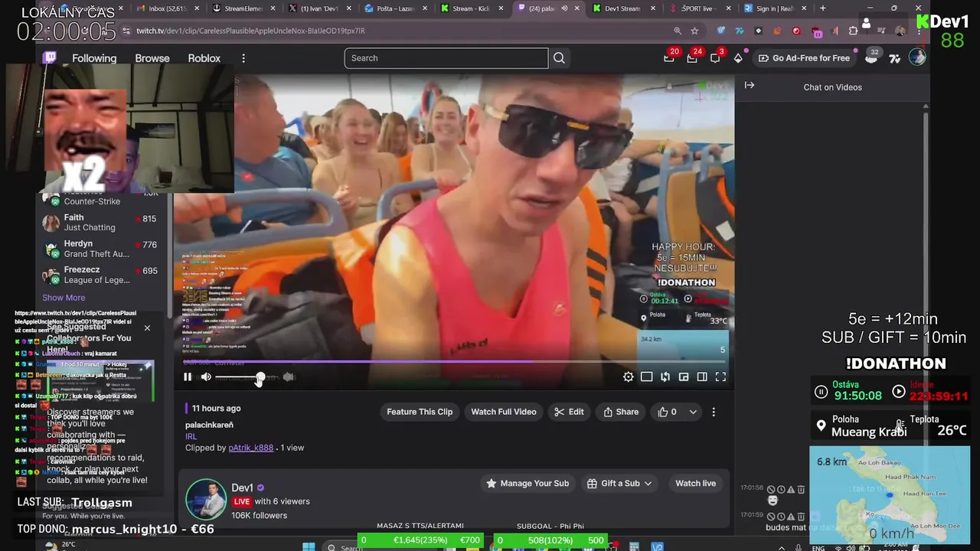Open the Roblox nav link
The image size is (980, 551).
204,58
